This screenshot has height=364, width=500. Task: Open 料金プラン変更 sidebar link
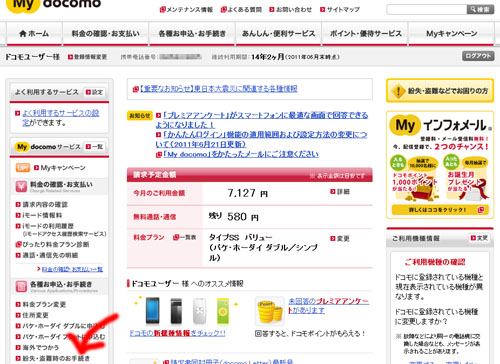pyautogui.click(x=41, y=304)
